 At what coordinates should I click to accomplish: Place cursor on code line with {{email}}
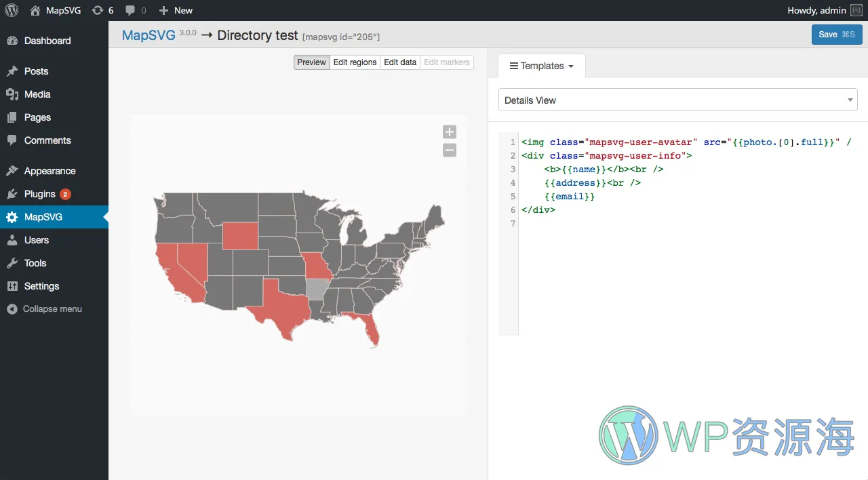[x=569, y=197]
